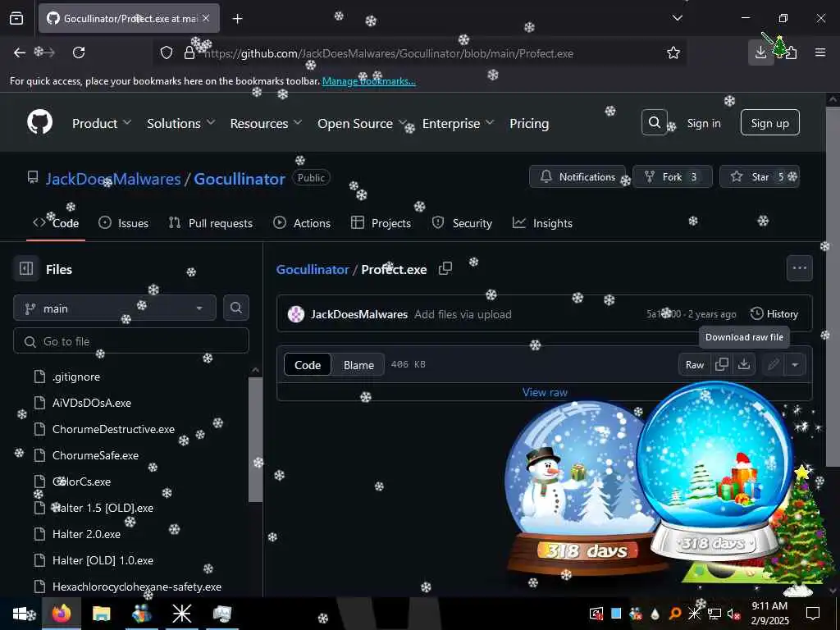Open the Windows Start menu
Viewport: 840px width, 630px height.
[20, 613]
